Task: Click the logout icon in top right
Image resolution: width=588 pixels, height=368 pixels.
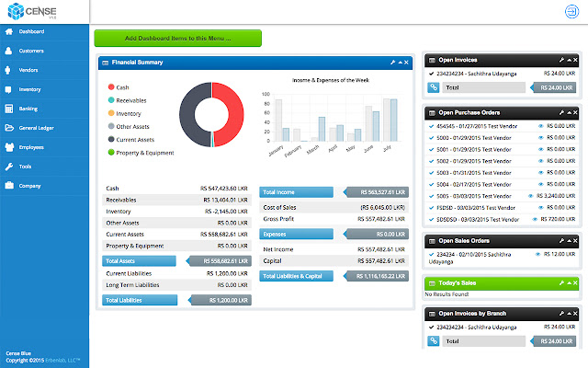Action: (571, 12)
